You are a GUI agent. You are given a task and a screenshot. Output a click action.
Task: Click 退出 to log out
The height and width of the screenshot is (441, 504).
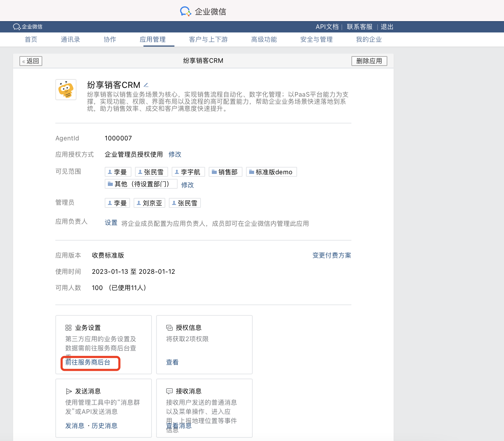tap(387, 27)
